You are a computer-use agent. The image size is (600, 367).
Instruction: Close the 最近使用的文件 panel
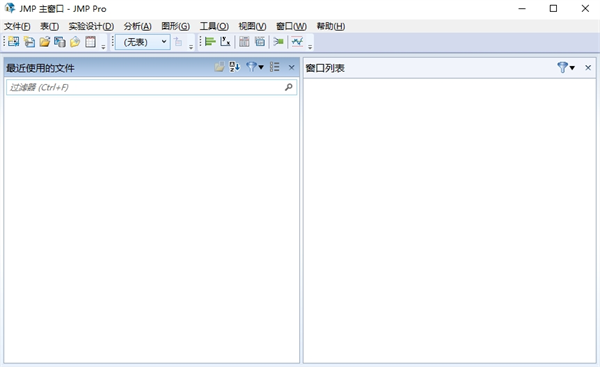point(292,67)
